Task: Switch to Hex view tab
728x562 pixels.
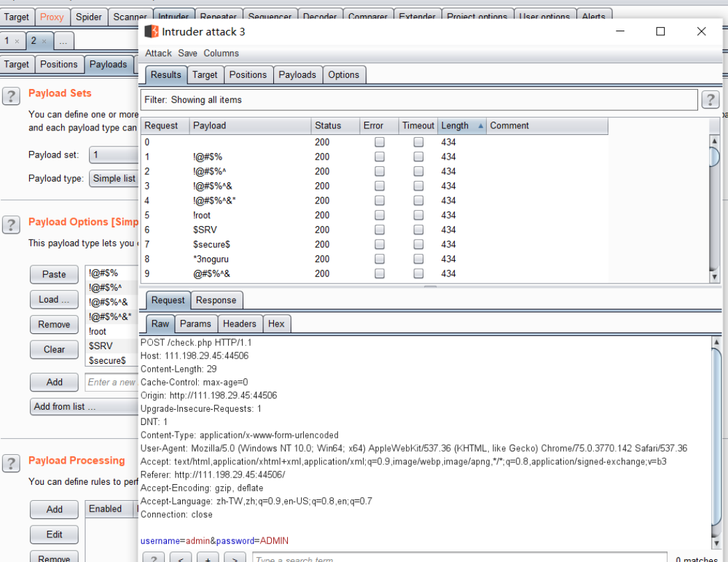Action: (x=277, y=324)
